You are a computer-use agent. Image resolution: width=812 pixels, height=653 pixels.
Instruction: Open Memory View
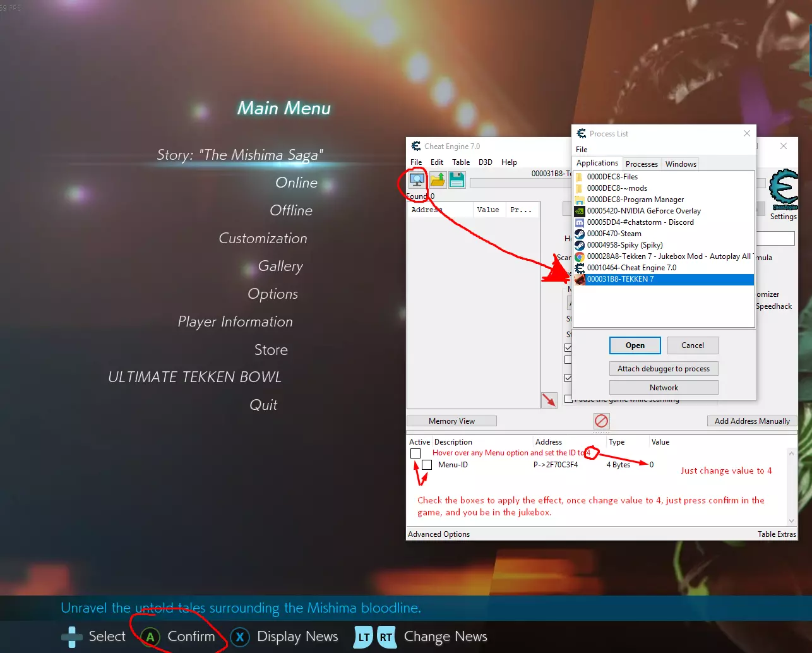tap(451, 421)
